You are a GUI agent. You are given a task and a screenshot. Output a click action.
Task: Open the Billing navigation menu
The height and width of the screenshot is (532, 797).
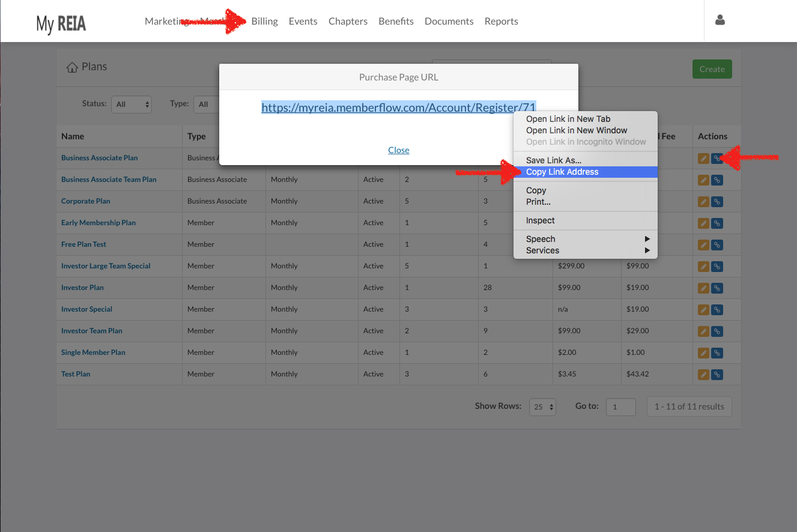[x=264, y=21]
